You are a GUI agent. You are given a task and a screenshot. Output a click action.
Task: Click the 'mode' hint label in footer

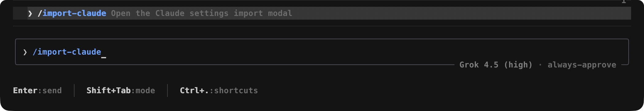pyautogui.click(x=145, y=90)
